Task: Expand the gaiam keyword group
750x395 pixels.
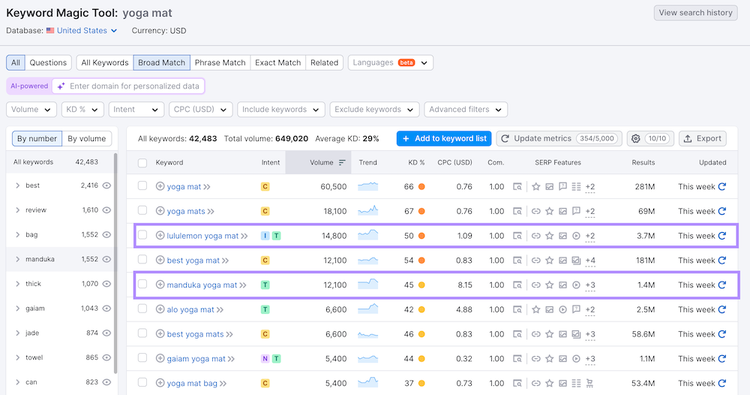Action: tap(18, 308)
